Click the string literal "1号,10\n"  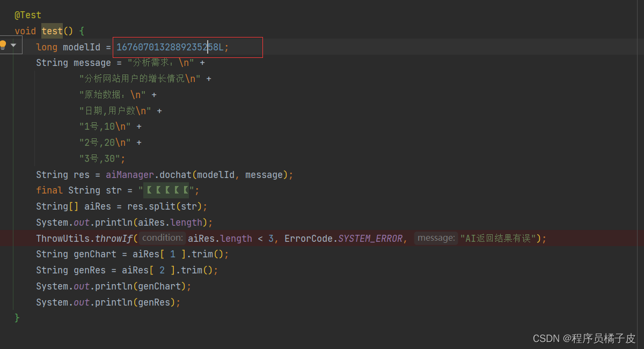(x=105, y=127)
